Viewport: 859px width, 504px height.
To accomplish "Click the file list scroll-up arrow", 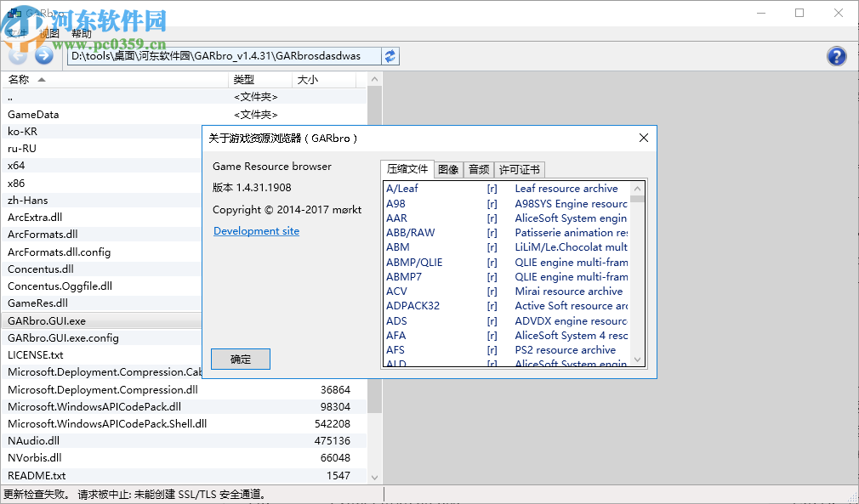I will tap(375, 79).
